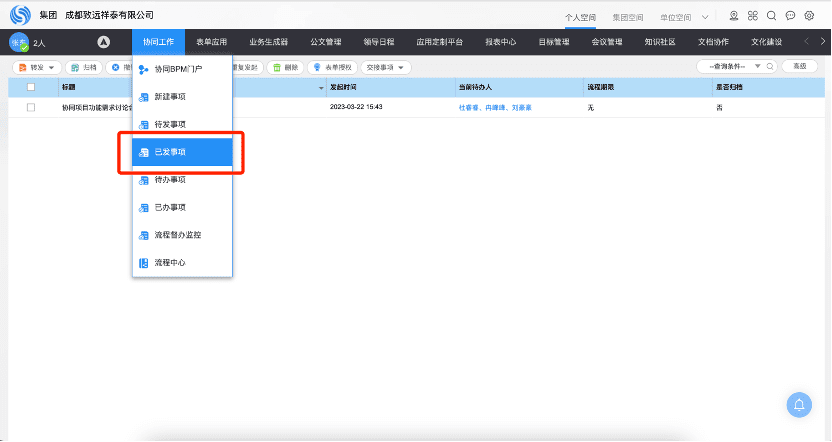
Task: Click the 2023-03-22 15:43 timestamp cell
Action: [356, 107]
